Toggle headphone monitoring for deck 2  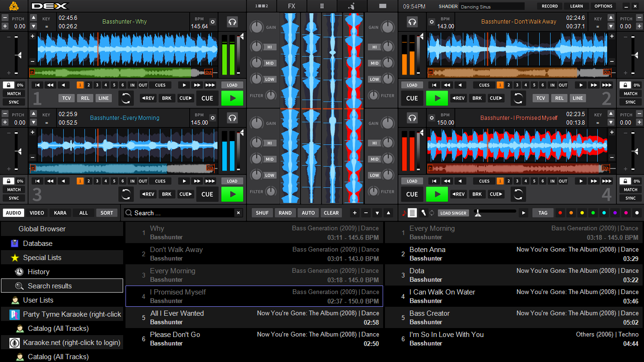412,22
